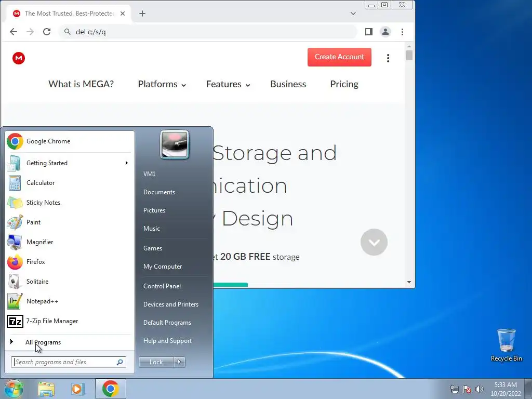Open Chrome tab search chevron
This screenshot has height=399, width=532.
pos(353,14)
